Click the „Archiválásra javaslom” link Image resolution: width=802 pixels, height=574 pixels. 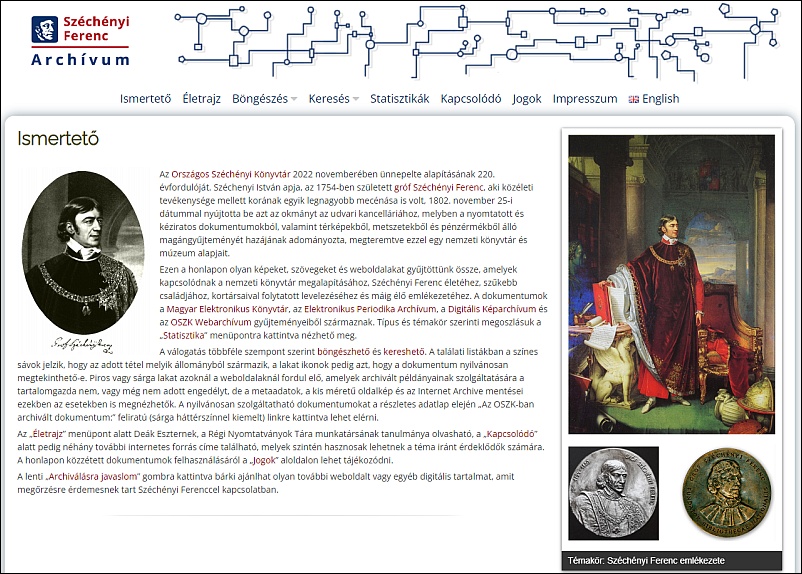tap(93, 476)
